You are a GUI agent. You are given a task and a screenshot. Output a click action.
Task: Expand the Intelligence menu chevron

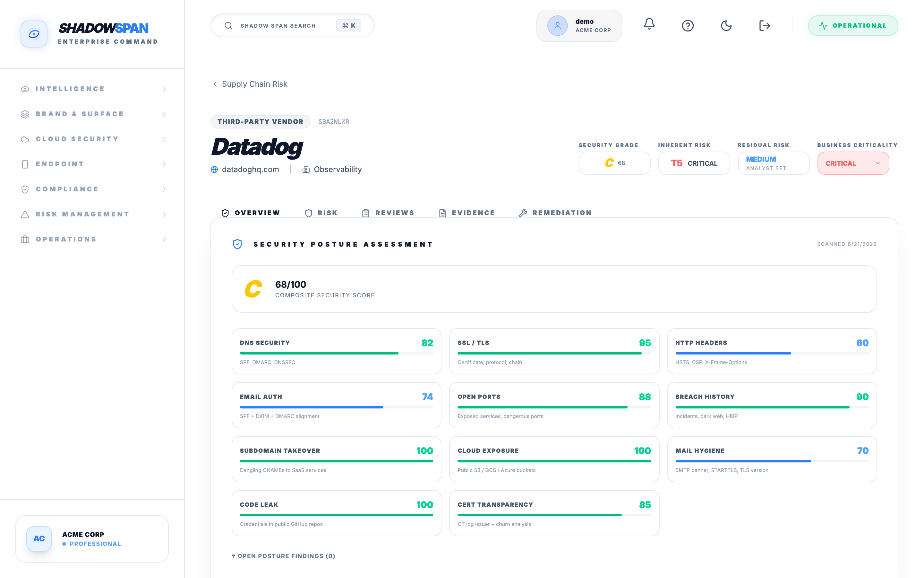pyautogui.click(x=164, y=89)
